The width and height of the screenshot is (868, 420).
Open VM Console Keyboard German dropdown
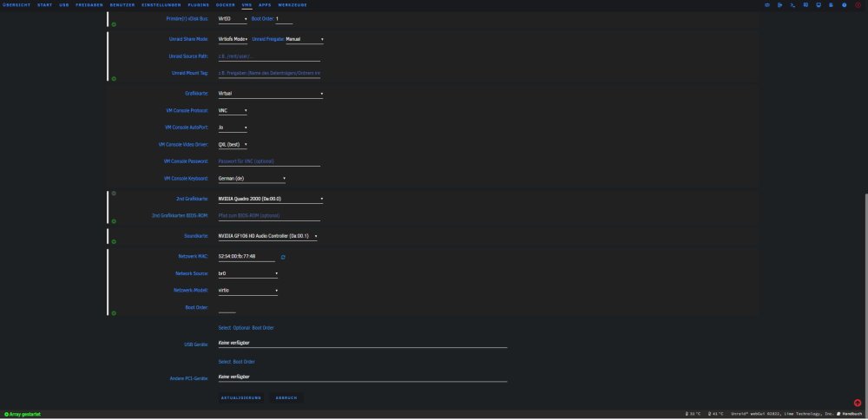252,179
